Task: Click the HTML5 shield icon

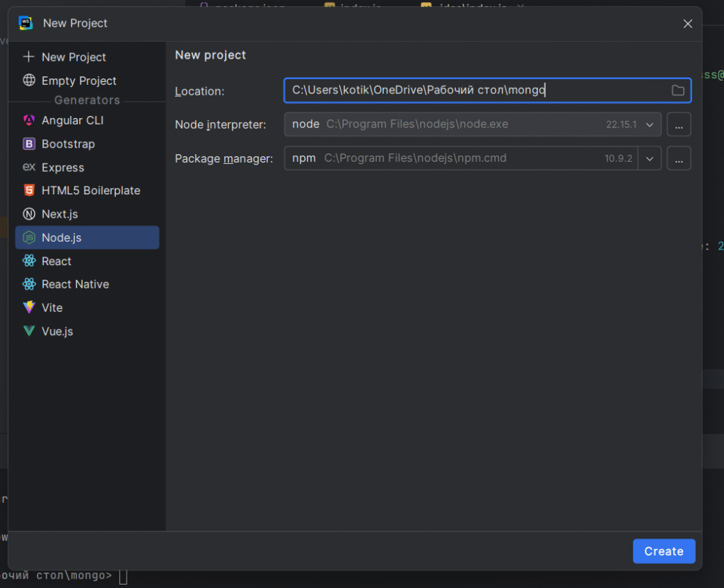Action: pos(29,190)
